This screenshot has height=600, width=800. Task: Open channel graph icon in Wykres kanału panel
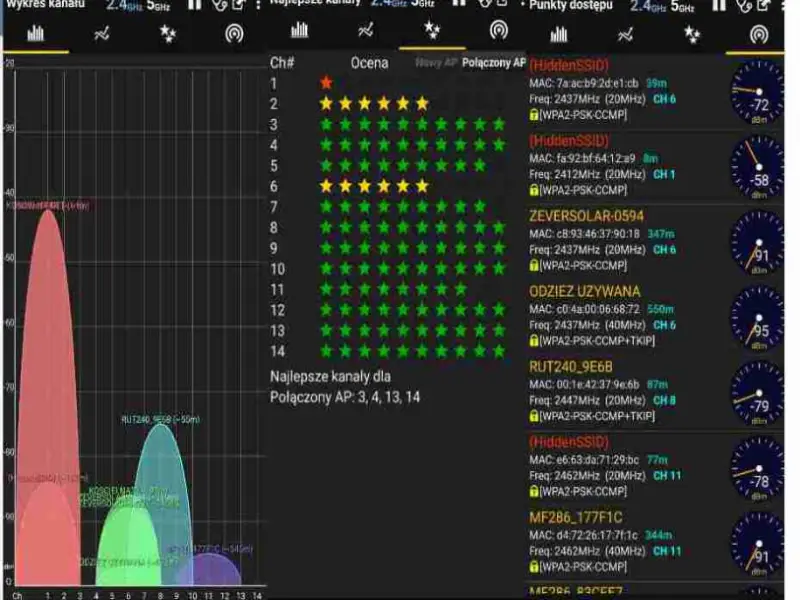pos(36,33)
